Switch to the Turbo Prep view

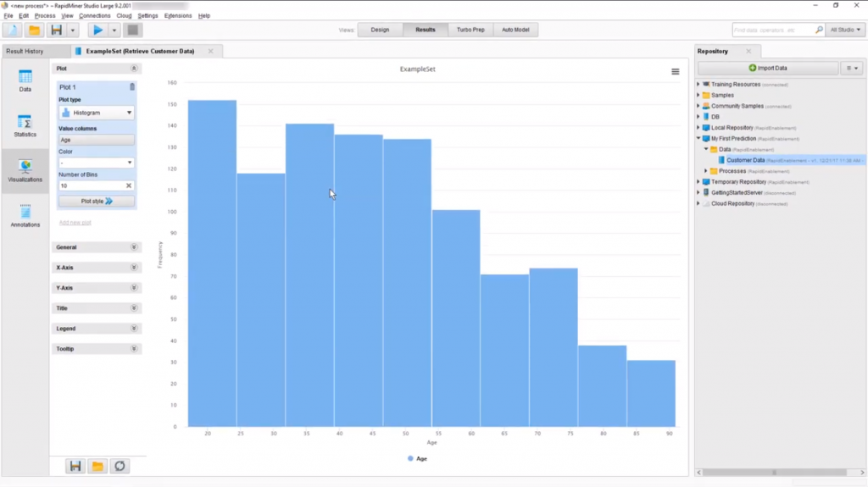tap(470, 30)
